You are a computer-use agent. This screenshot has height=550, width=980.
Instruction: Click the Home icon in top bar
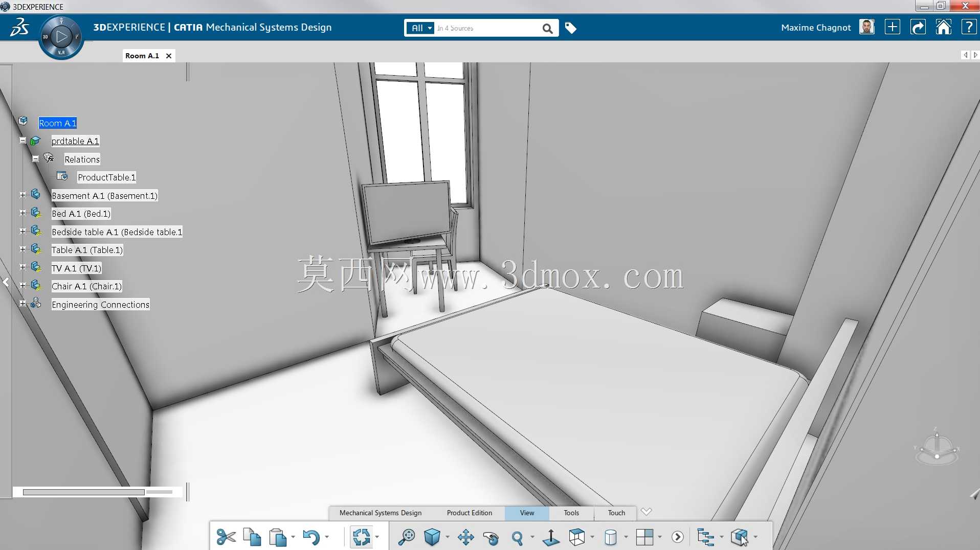[x=944, y=27]
